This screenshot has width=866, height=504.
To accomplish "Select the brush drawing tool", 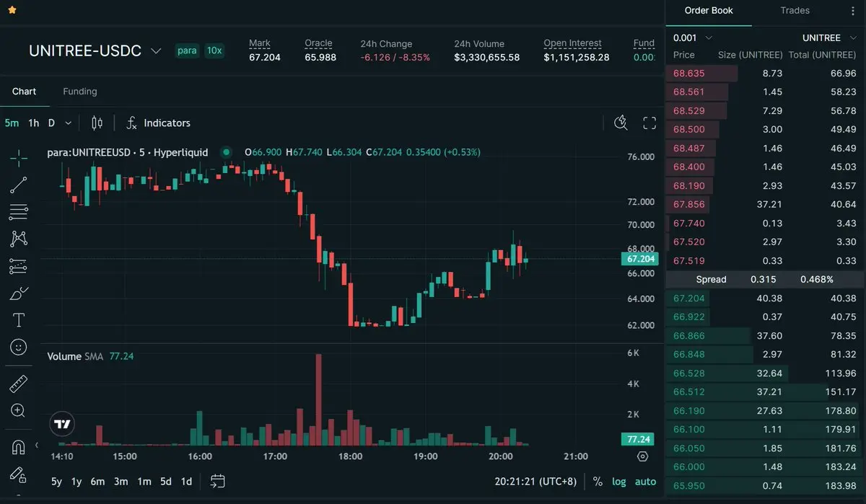I will [19, 293].
